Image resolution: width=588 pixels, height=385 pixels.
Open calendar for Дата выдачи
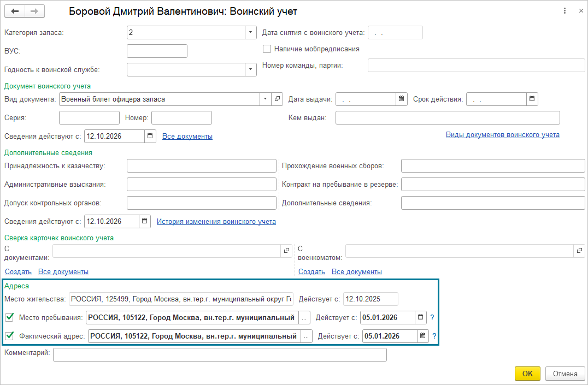[401, 99]
